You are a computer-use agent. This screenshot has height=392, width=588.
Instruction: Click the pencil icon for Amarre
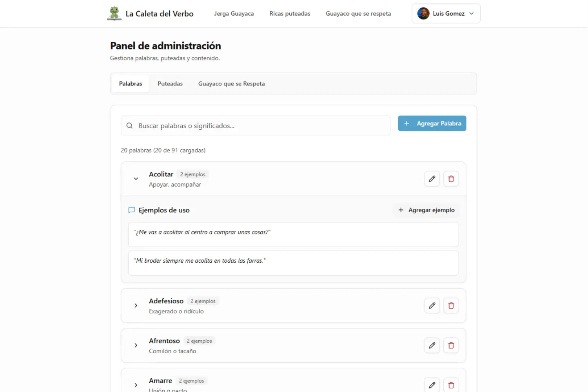coord(432,385)
